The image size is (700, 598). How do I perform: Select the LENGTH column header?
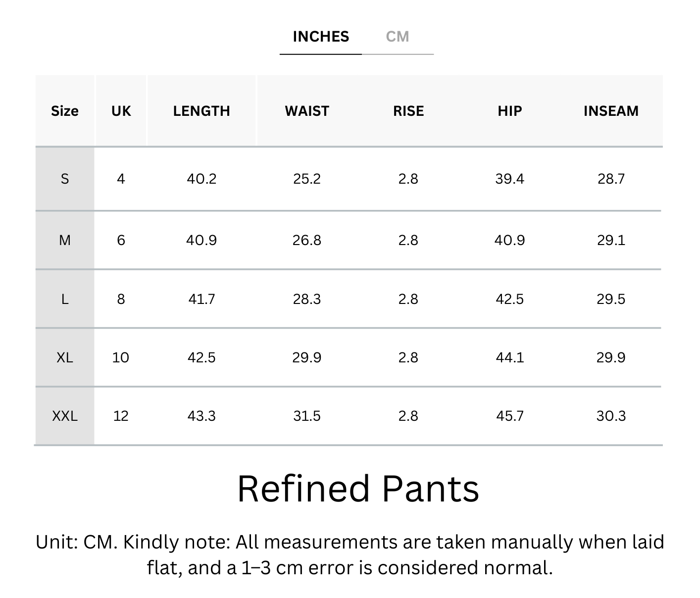click(201, 111)
